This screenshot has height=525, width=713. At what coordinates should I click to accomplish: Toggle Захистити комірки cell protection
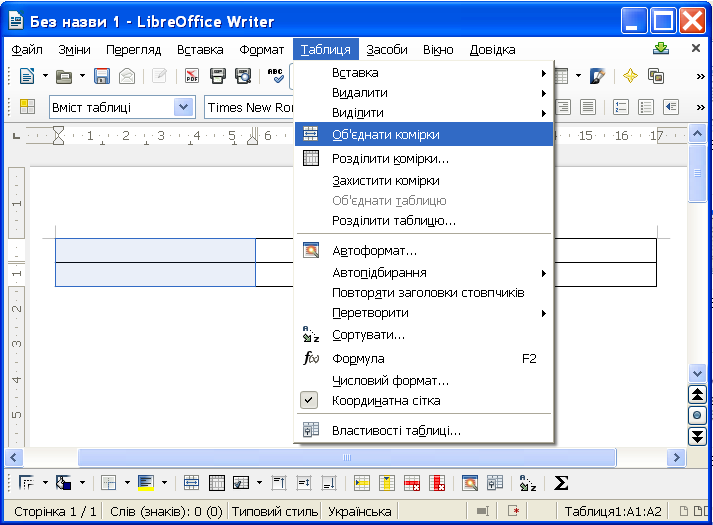point(386,181)
